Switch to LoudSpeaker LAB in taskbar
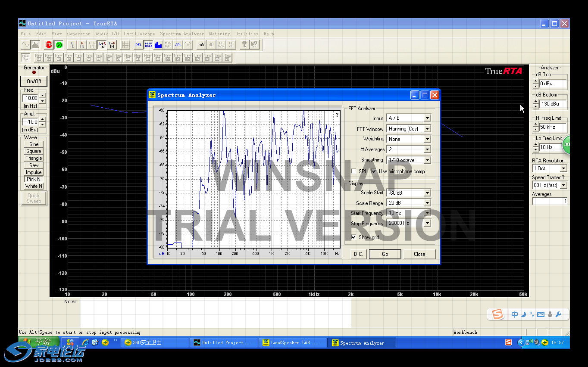The height and width of the screenshot is (367, 588). coord(292,342)
